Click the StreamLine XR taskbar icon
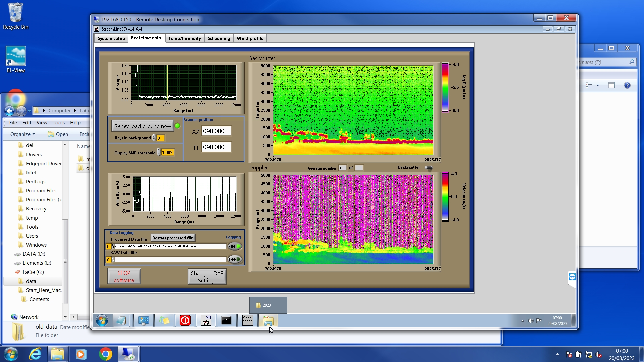The width and height of the screenshot is (644, 362). [206, 321]
